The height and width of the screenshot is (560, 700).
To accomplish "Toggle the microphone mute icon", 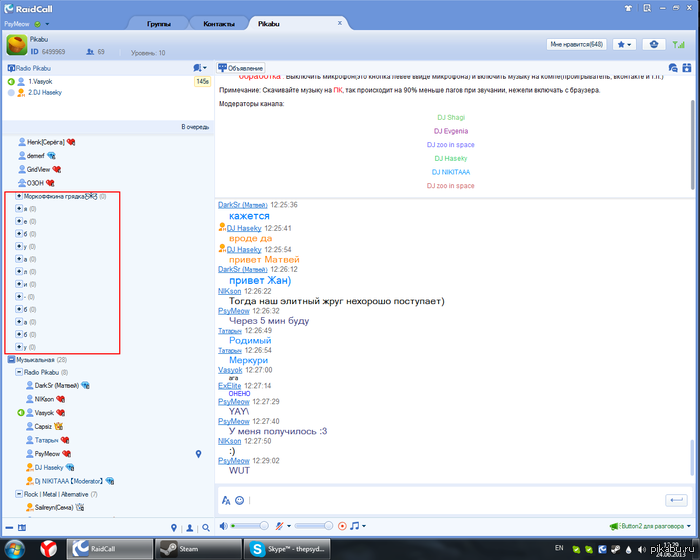I will pos(279,526).
